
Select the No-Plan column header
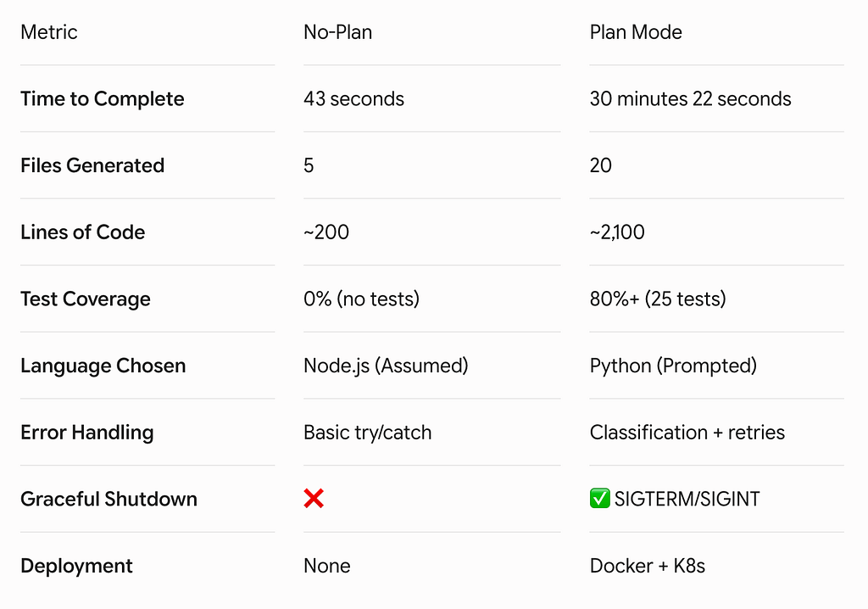click(x=337, y=32)
